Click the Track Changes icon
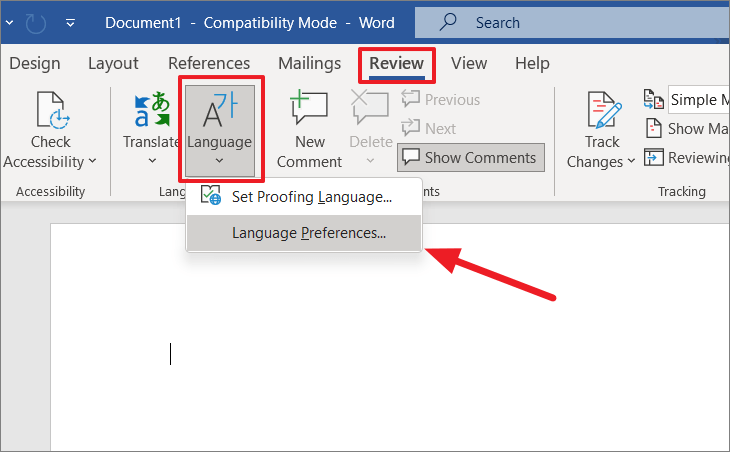730x452 pixels. pyautogui.click(x=603, y=110)
